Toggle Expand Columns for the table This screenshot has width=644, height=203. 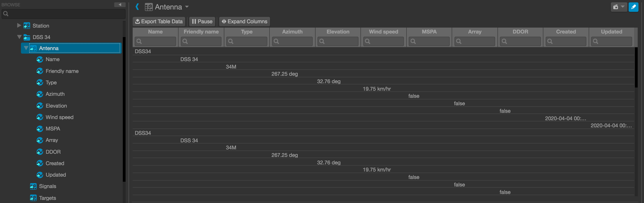click(244, 21)
